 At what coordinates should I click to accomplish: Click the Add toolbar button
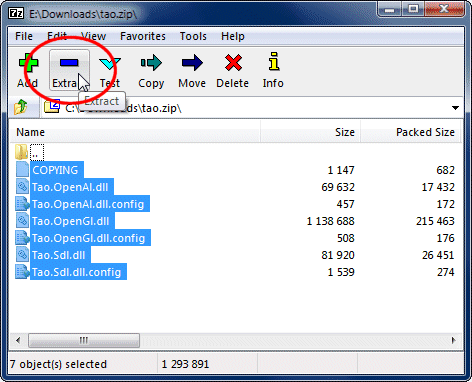pos(28,70)
